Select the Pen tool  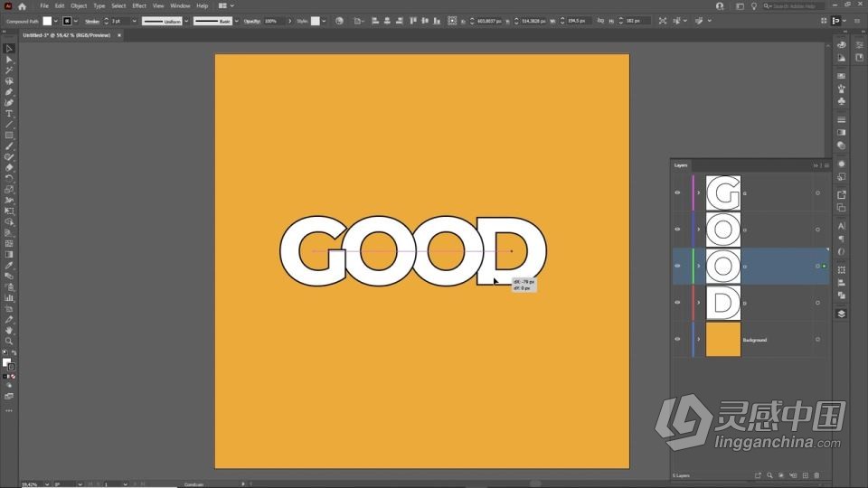[x=9, y=92]
